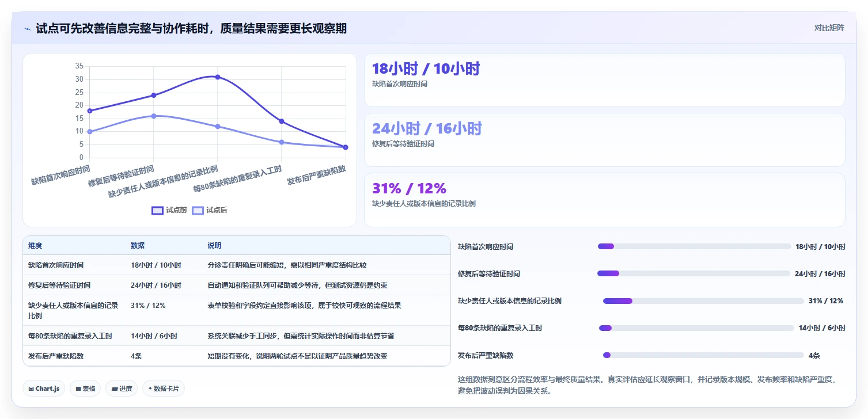Toggle the 试点前 legend entry

coord(169,210)
